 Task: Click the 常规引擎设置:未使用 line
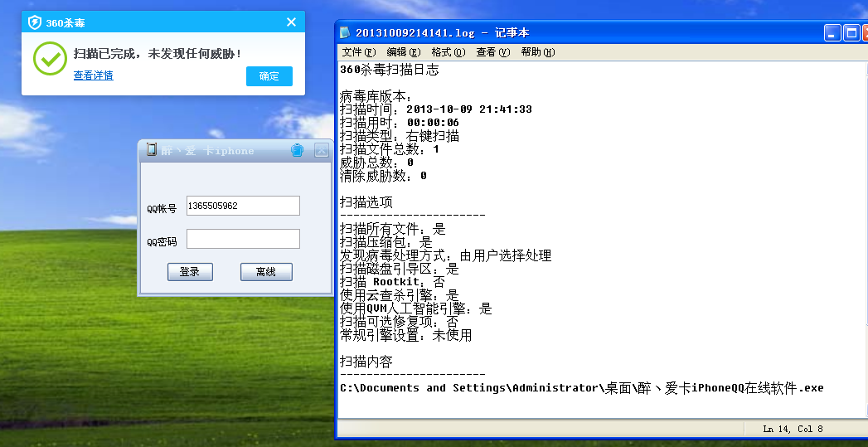(405, 335)
